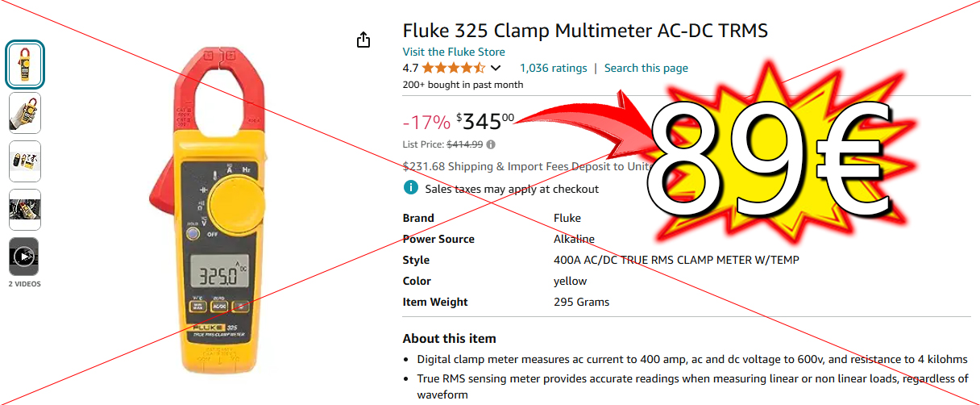This screenshot has height=405, width=980.
Task: Open the 1,036 ratings link
Action: point(553,69)
